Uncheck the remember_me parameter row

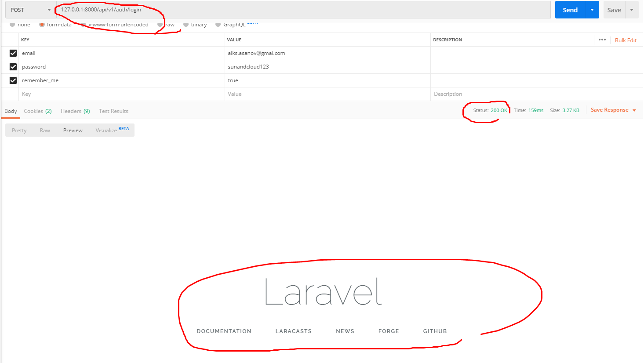(x=13, y=80)
